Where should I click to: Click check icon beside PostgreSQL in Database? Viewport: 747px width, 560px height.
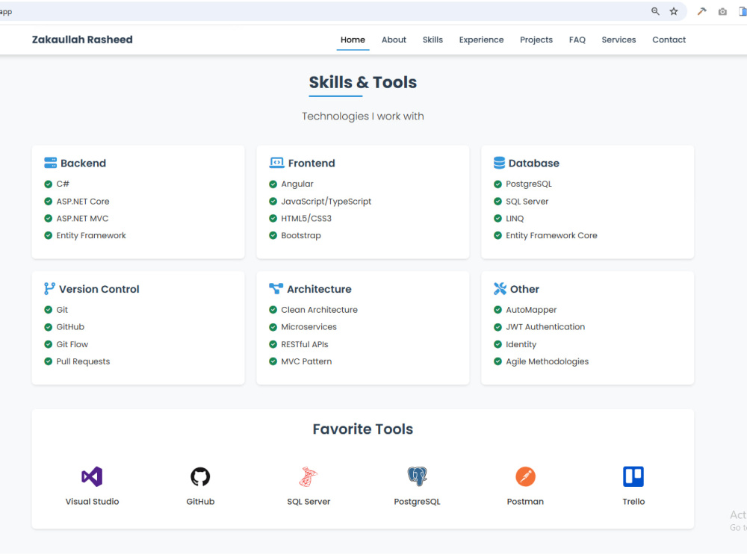tap(498, 184)
